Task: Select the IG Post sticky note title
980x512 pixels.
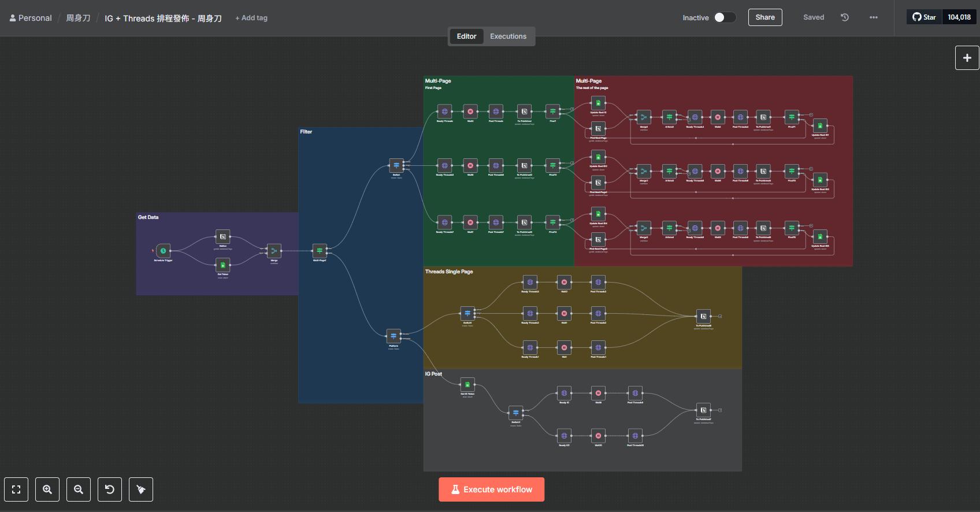Action: 433,374
